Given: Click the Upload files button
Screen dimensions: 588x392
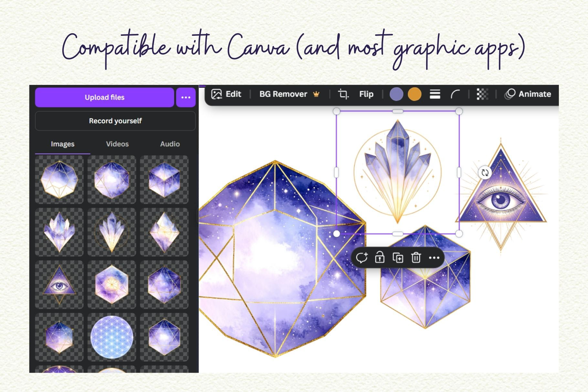Looking at the screenshot, I should (104, 97).
